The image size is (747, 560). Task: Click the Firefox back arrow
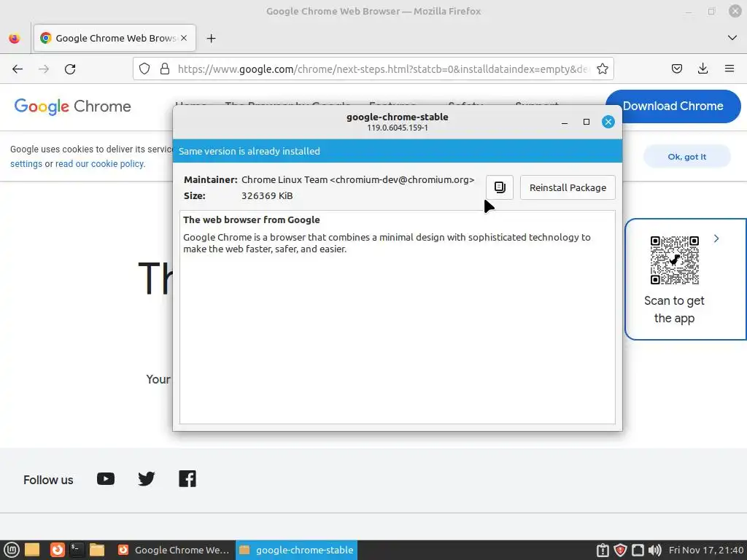18,69
